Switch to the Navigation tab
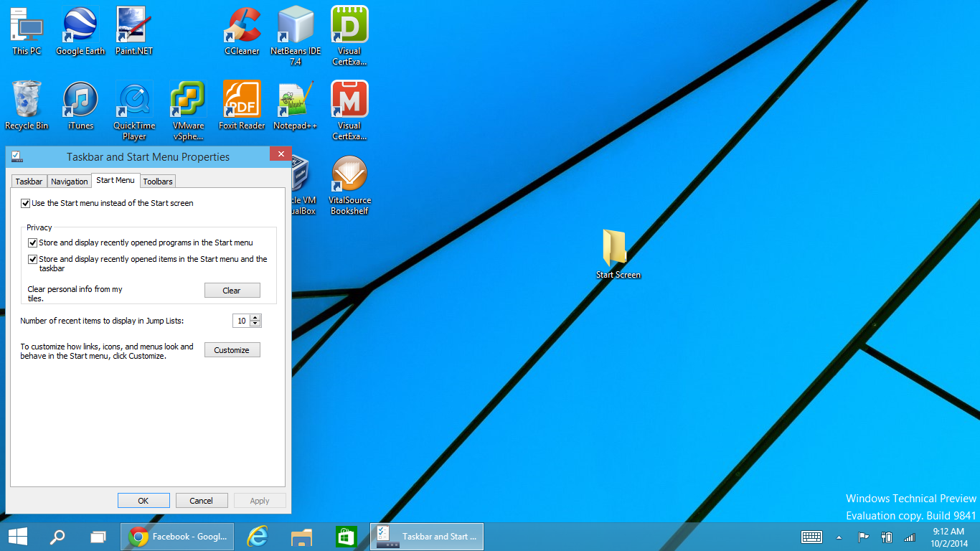The width and height of the screenshot is (980, 551). (x=70, y=182)
